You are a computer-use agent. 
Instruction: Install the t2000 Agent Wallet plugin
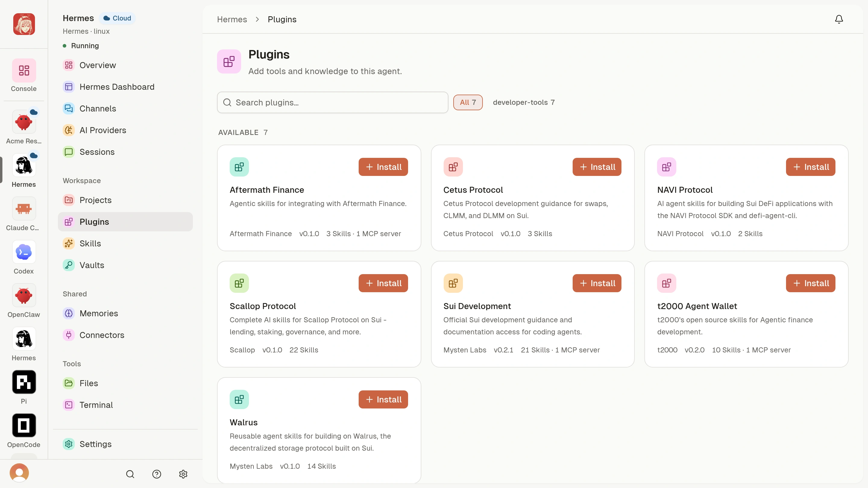810,283
